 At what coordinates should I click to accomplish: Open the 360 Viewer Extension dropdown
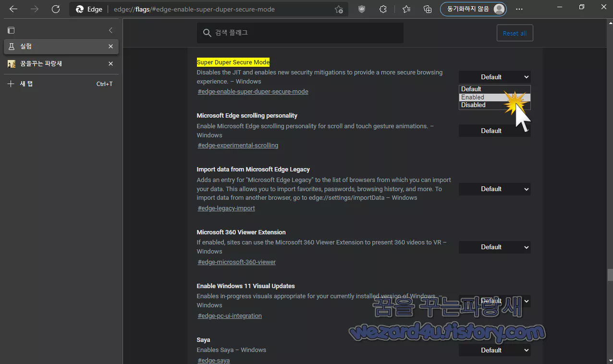point(495,247)
